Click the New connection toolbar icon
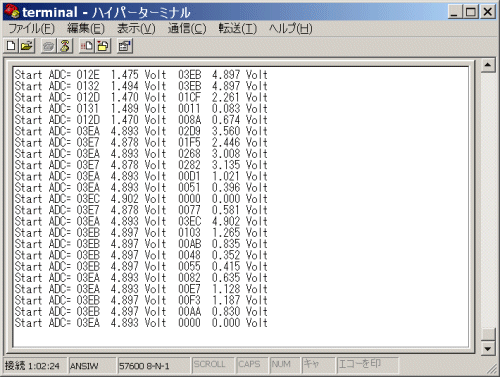The width and height of the screenshot is (500, 377). pyautogui.click(x=11, y=46)
